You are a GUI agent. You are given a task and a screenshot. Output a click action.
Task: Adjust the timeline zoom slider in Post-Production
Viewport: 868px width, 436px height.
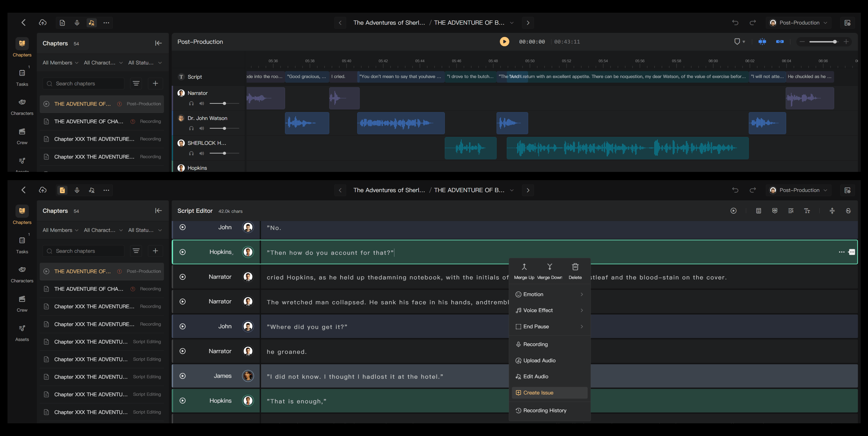[x=824, y=42]
